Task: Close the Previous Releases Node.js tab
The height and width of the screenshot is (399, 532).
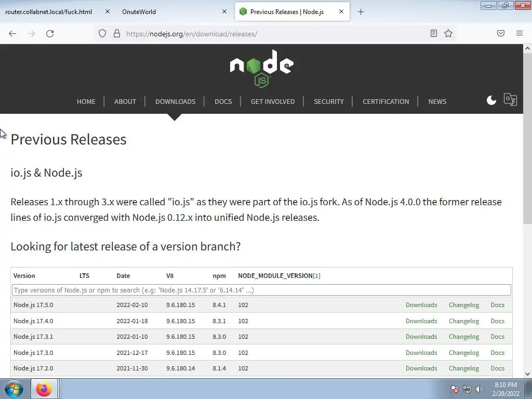Action: pyautogui.click(x=341, y=11)
